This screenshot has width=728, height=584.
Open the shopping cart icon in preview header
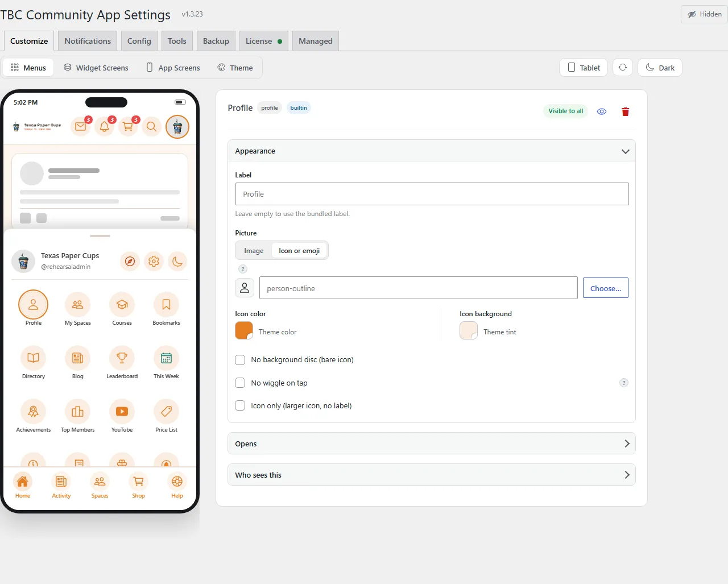coord(128,126)
